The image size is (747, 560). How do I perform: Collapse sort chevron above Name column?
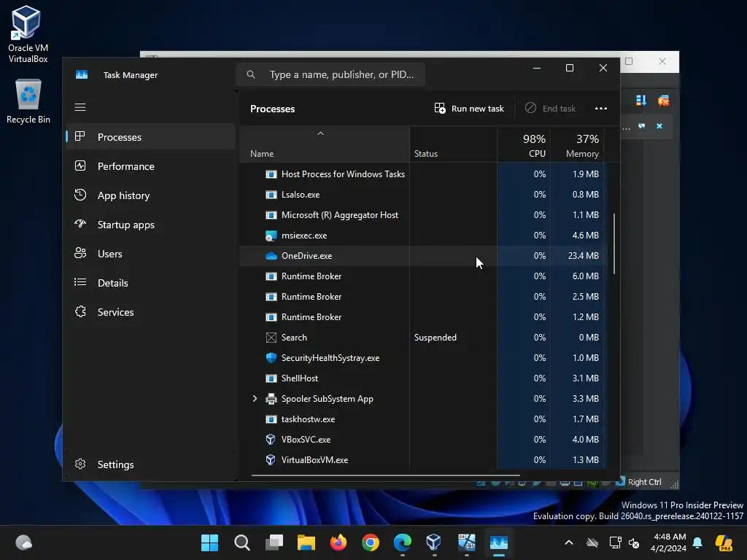(321, 134)
